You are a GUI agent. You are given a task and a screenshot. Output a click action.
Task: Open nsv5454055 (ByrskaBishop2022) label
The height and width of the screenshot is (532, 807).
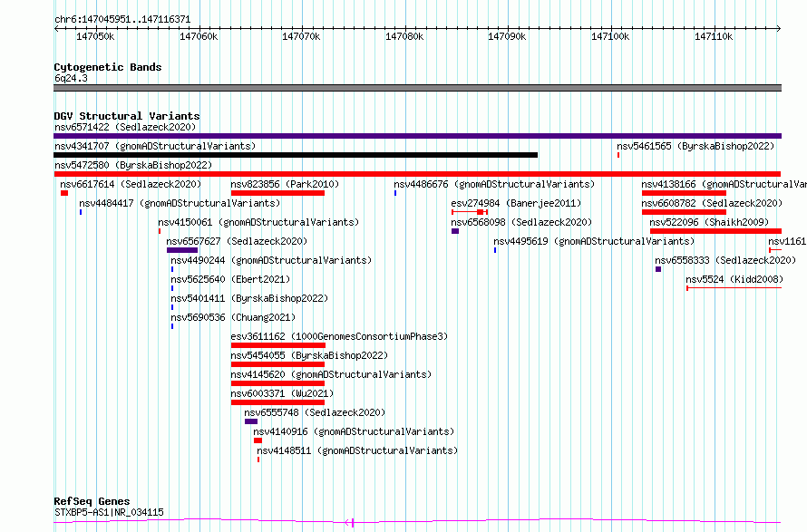tap(309, 355)
